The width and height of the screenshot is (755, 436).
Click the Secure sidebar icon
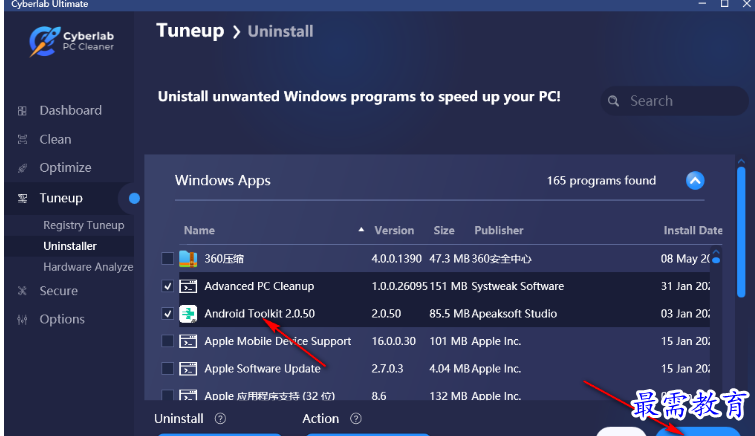(x=22, y=291)
